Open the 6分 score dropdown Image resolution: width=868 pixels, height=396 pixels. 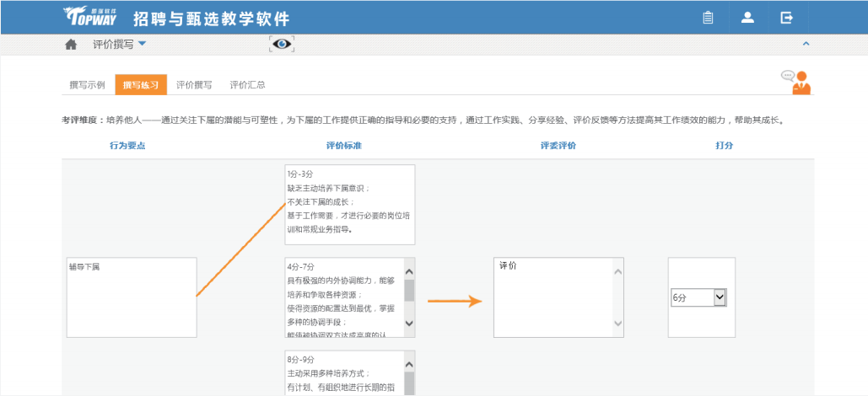pyautogui.click(x=698, y=297)
